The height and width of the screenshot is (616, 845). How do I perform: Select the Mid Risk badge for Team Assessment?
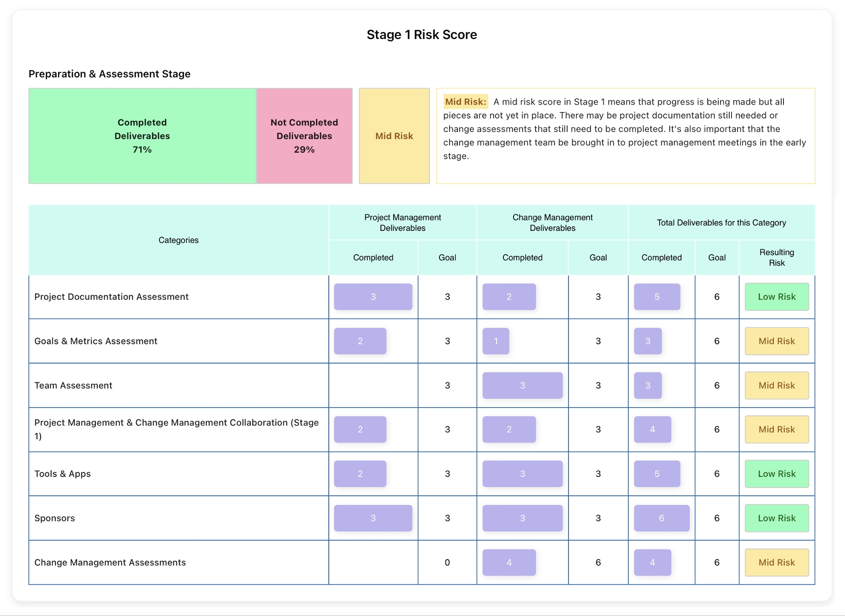click(777, 385)
